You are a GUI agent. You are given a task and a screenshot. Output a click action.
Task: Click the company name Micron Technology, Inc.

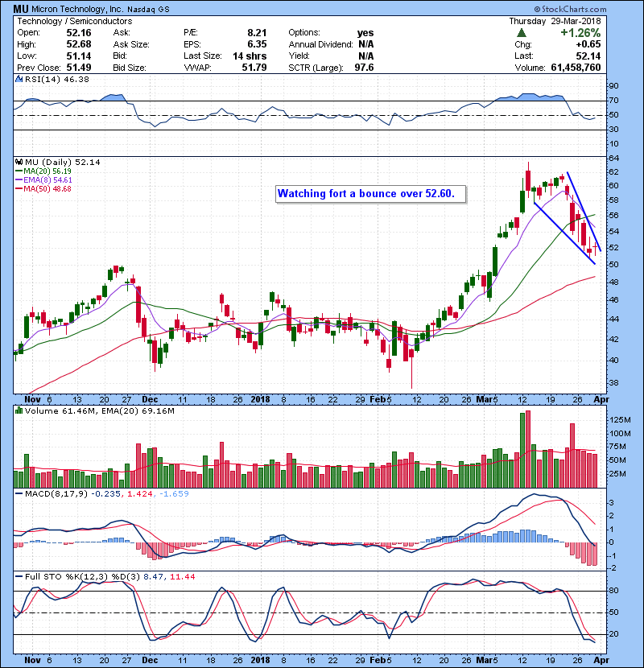(x=77, y=10)
